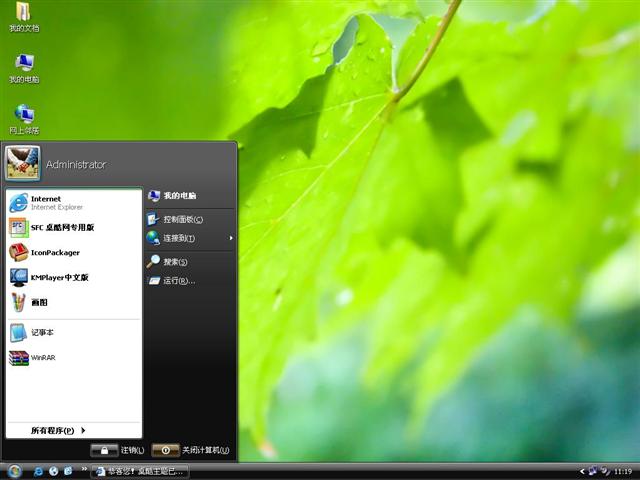The image size is (640, 480).
Task: Click the third Quick Launch icon
Action: [68, 471]
